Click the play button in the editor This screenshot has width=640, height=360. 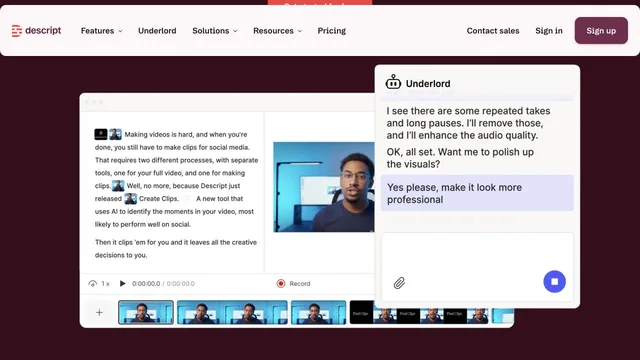tap(122, 283)
